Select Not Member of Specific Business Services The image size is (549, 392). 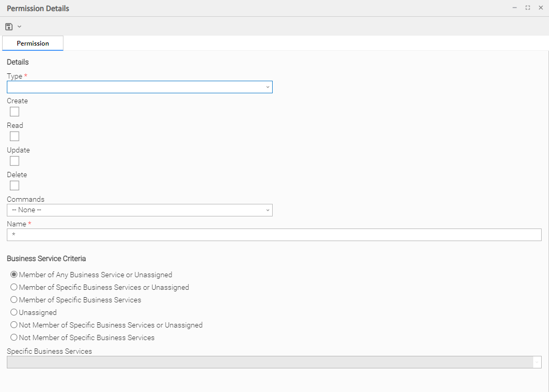(14, 337)
